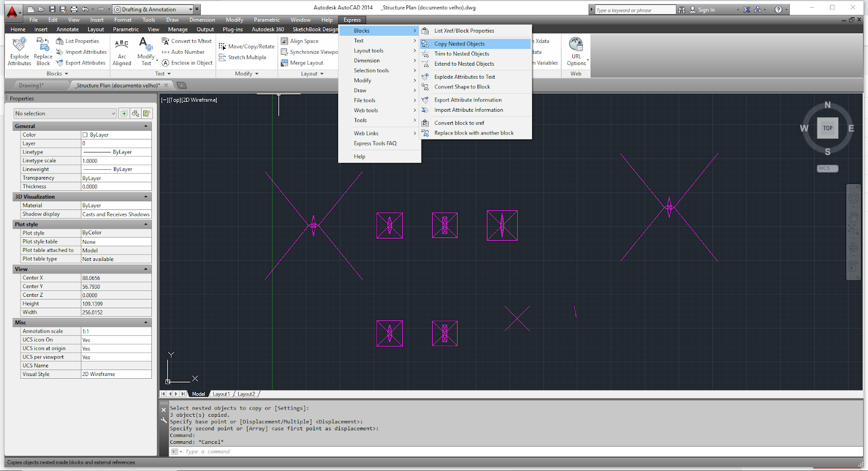
Task: Toggle the viewport minus control [-]
Action: click(164, 100)
